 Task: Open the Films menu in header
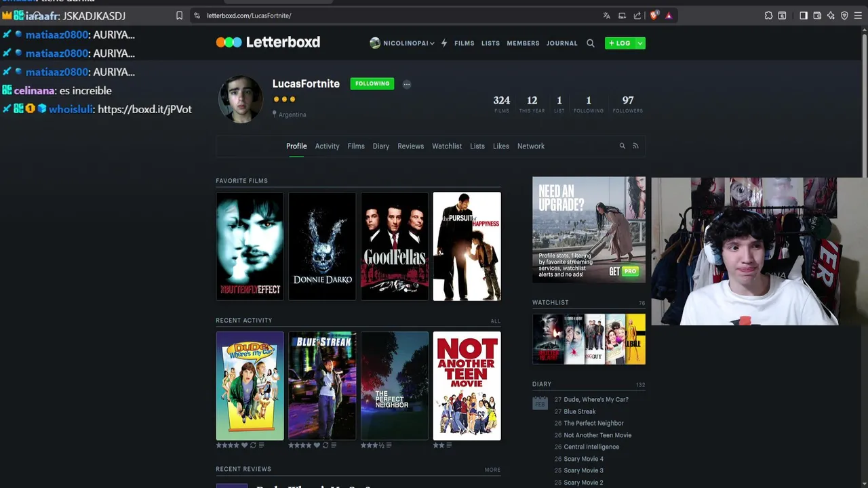[465, 43]
